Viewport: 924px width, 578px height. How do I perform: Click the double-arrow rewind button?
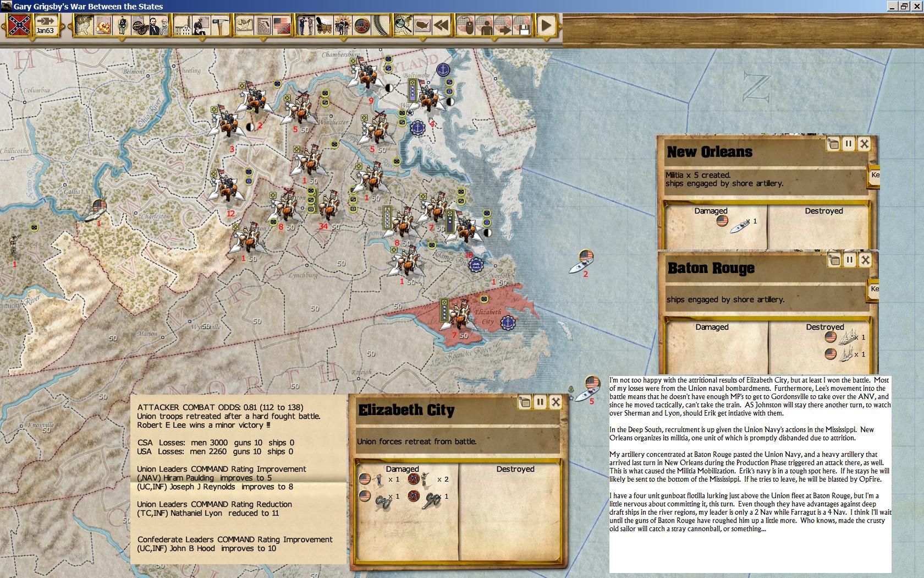pos(441,25)
